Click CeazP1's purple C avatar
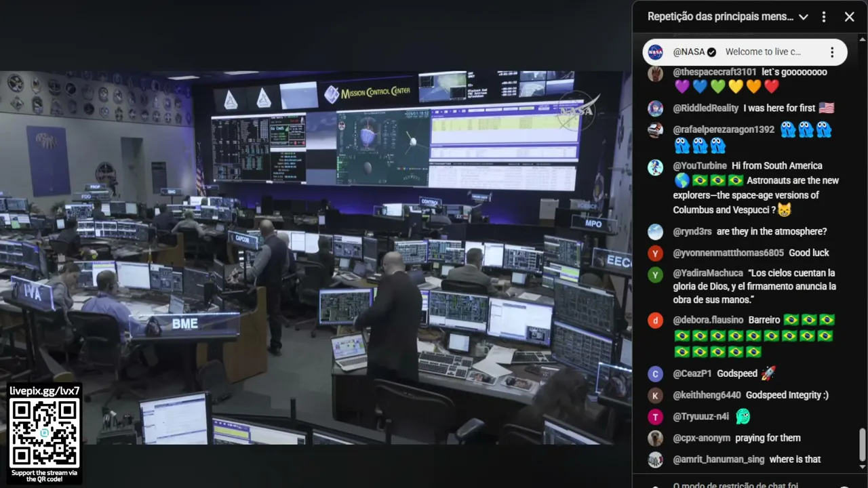868x488 pixels. (x=655, y=374)
